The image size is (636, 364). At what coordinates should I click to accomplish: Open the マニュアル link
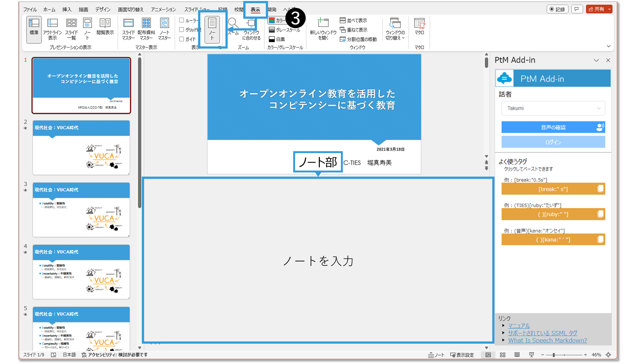coord(519,326)
